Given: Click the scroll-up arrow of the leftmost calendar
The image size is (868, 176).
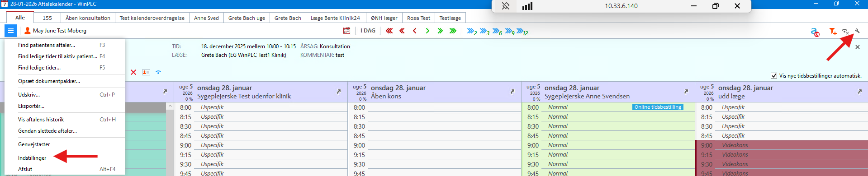Looking at the screenshot, I should (x=170, y=107).
